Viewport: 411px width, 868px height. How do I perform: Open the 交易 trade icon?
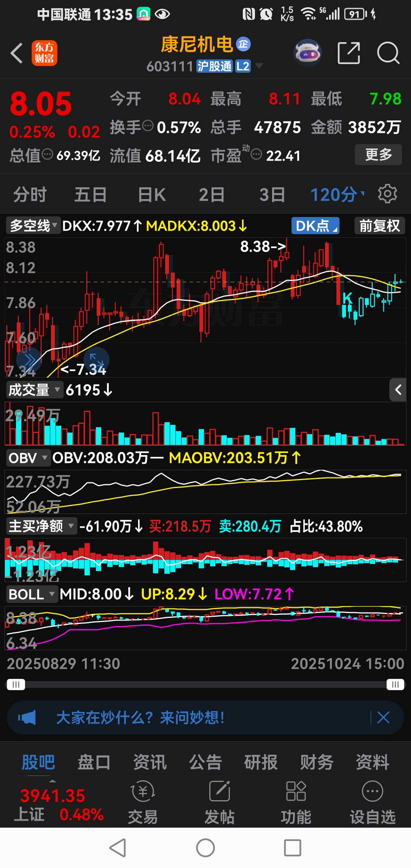143,802
